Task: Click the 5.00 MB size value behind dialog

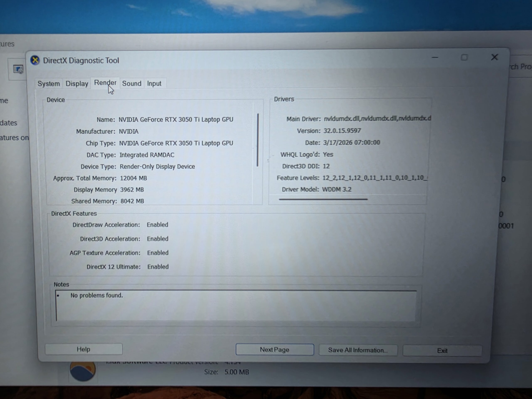Action: pos(237,372)
